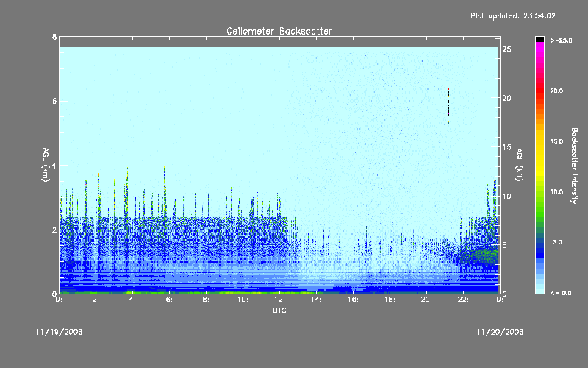588x368 pixels.
Task: Select the 'Ceilometer Backscatter' plot title
Action: (x=279, y=31)
